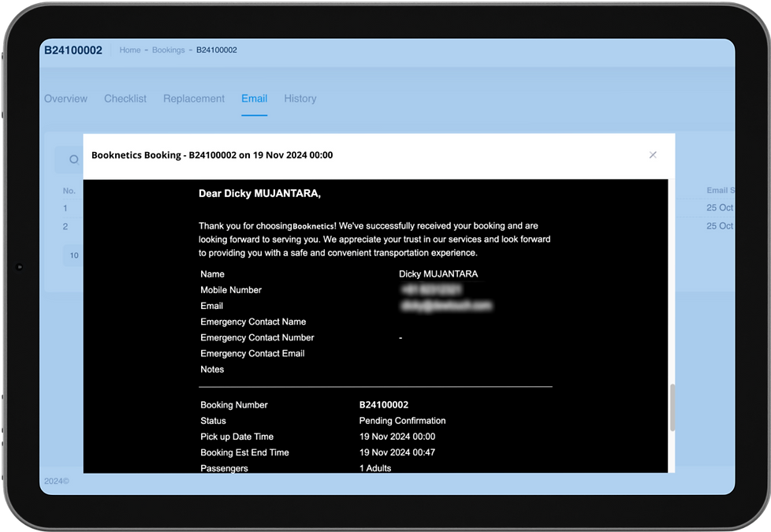
Task: Click the greeting Dear Dicky MUJANTARA
Action: tap(259, 194)
